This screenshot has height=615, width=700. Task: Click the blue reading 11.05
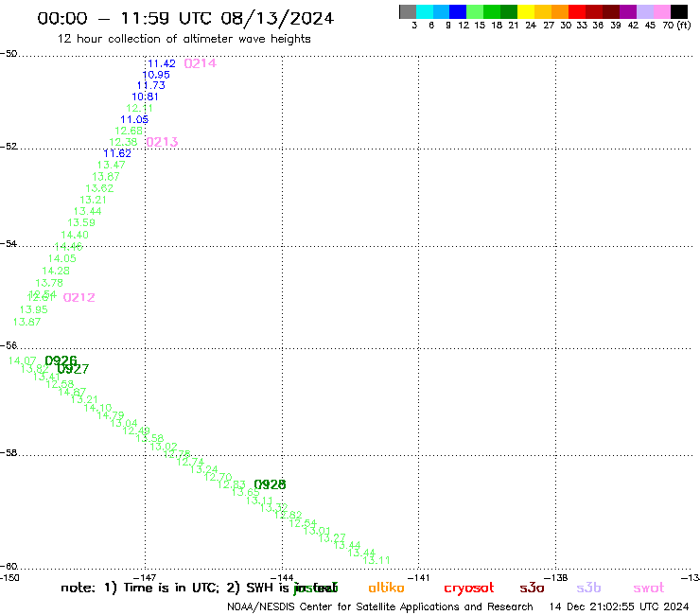[x=134, y=120]
